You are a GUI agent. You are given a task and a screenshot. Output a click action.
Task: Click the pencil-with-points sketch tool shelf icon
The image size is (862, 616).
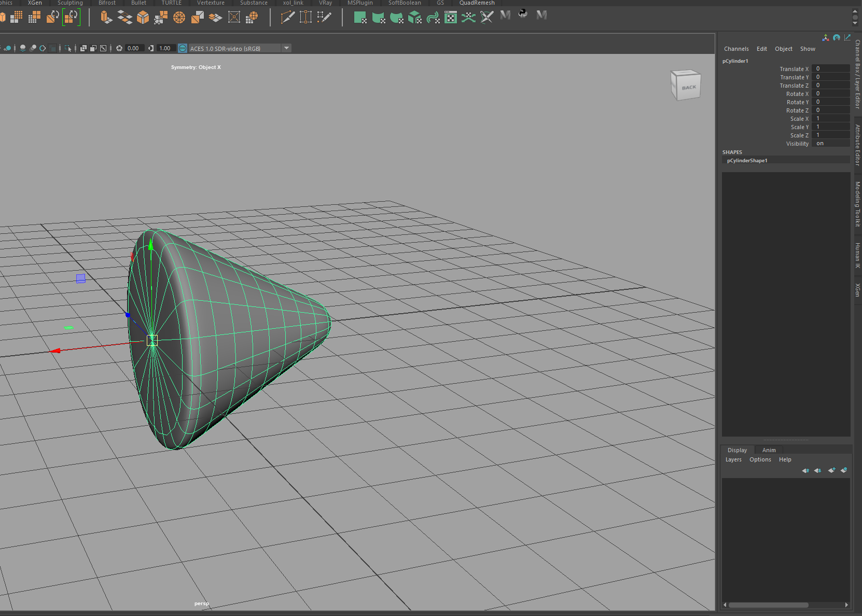[324, 17]
